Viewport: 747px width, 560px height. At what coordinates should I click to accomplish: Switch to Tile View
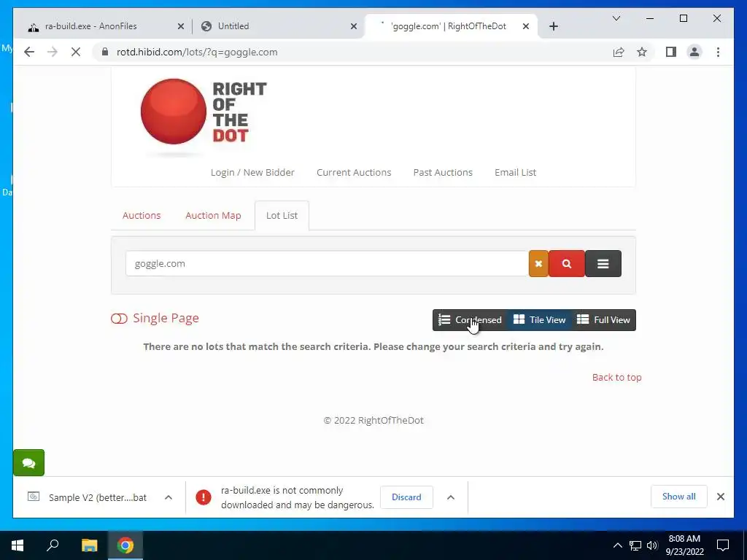tap(539, 320)
